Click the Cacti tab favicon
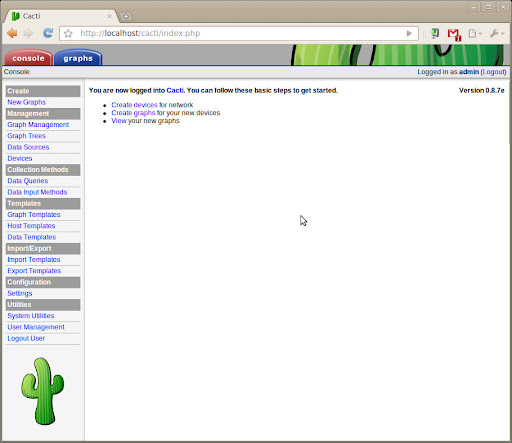Image resolution: width=512 pixels, height=443 pixels. 15,16
